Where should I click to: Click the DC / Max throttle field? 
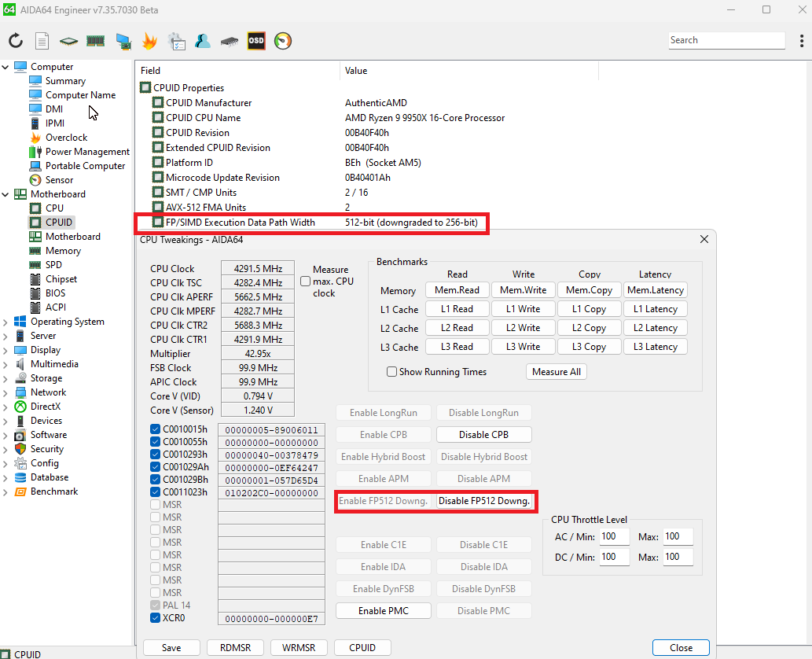point(678,557)
